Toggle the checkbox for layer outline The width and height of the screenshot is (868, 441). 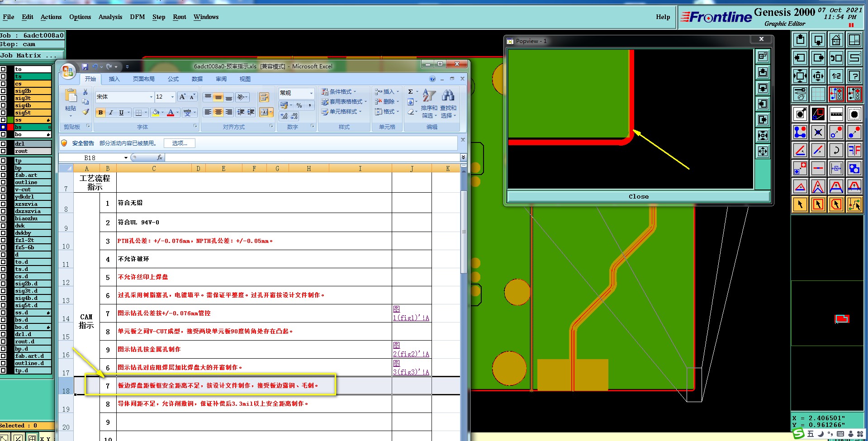pyautogui.click(x=3, y=182)
